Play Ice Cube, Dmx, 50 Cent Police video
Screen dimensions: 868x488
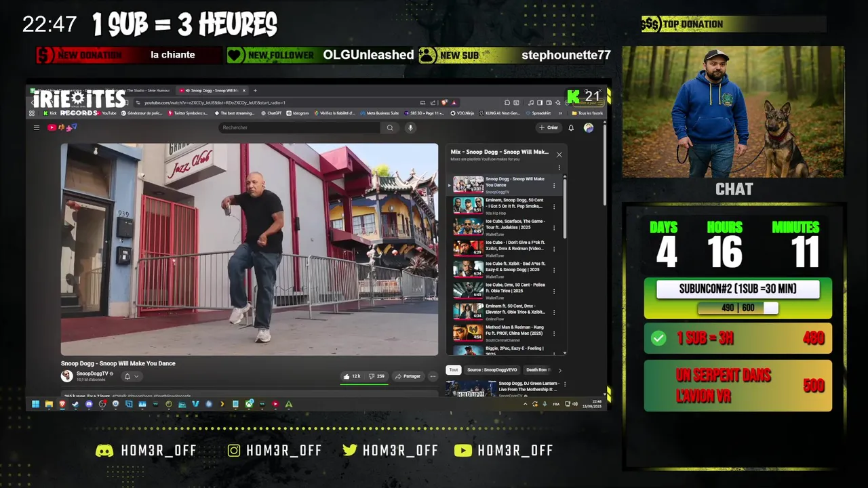[503, 290]
